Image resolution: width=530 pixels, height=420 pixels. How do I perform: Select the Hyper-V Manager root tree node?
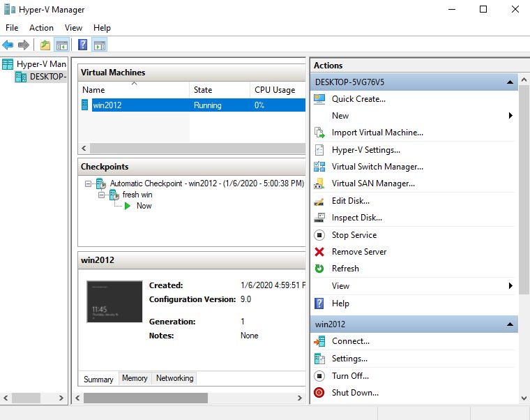coord(41,64)
